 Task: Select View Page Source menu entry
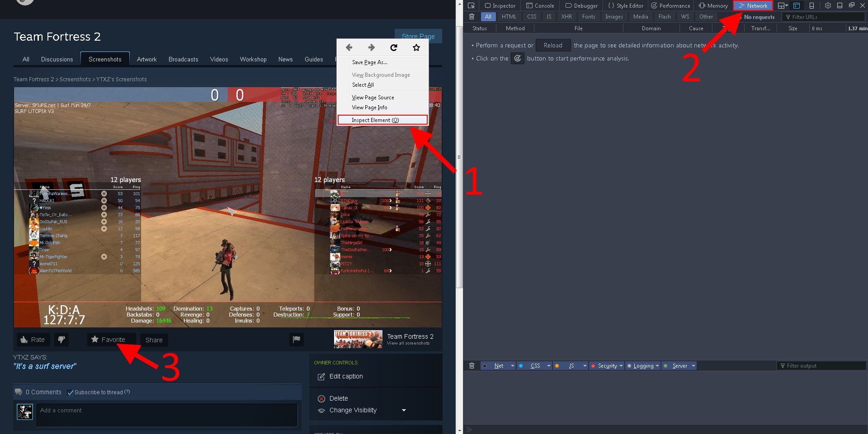373,98
